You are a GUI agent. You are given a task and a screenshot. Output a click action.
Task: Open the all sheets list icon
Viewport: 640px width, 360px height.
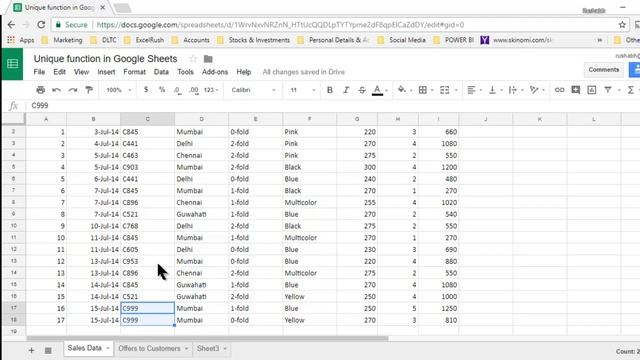[x=48, y=350]
